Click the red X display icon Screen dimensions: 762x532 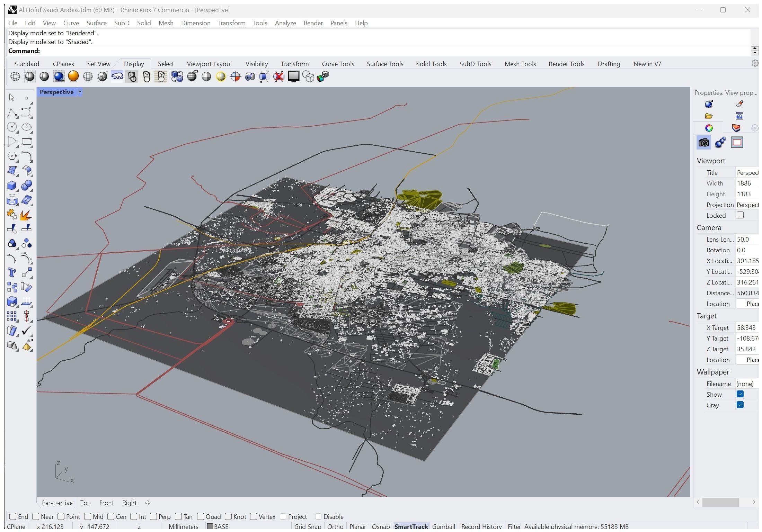tap(279, 76)
